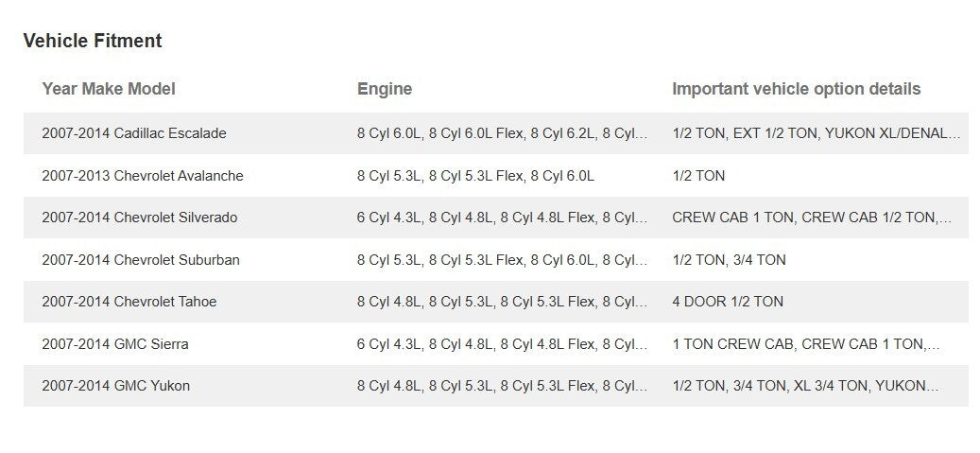Select the 2007-2014 GMC Sierra row
Screen dimensions: 980x453
[115, 344]
